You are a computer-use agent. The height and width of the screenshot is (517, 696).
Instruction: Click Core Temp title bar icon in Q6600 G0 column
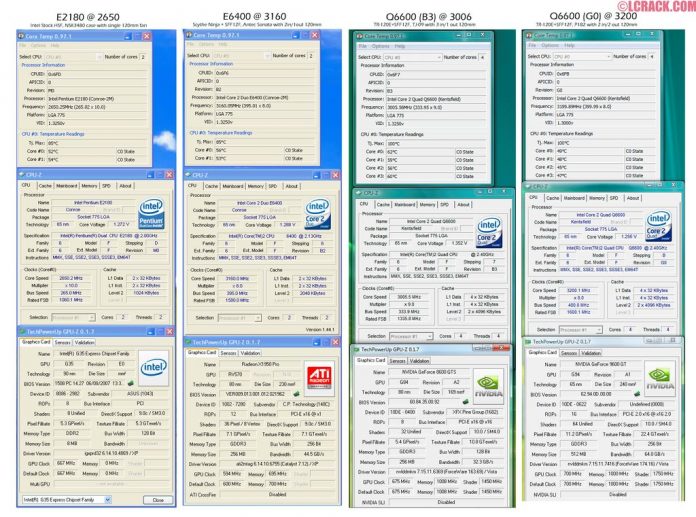(529, 35)
